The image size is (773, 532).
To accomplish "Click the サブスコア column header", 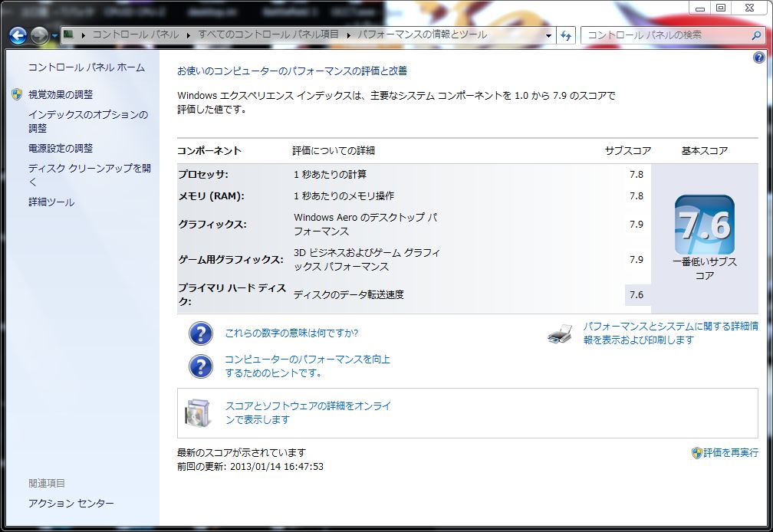I will point(628,151).
